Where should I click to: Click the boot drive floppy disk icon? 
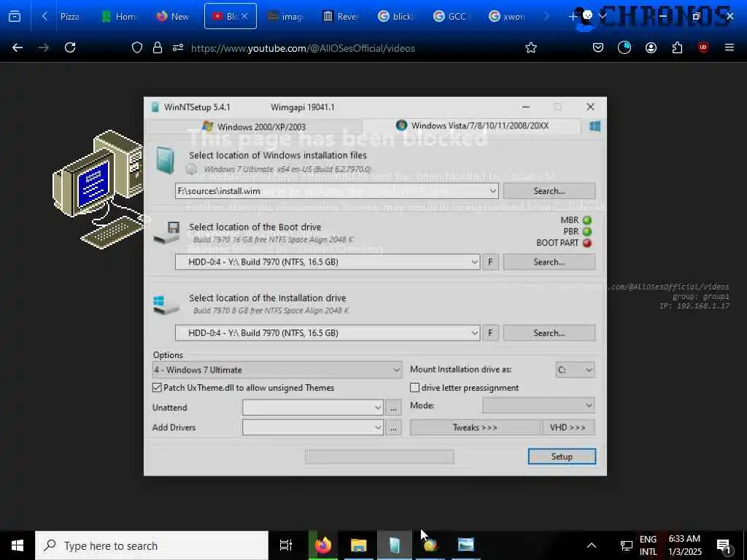coord(167,233)
